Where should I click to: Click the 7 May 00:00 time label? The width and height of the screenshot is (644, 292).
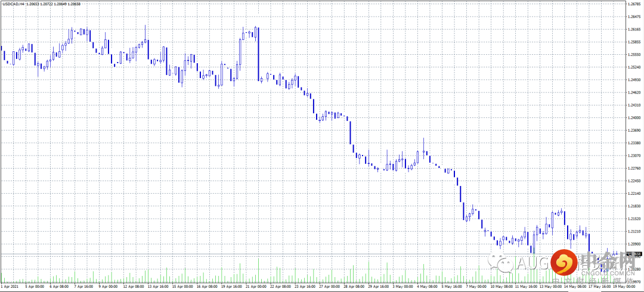476,286
